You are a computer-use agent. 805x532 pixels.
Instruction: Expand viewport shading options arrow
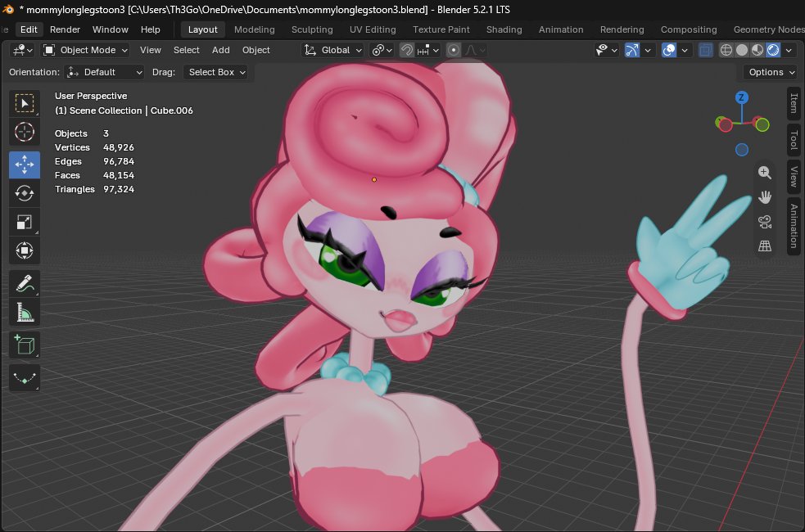point(789,50)
